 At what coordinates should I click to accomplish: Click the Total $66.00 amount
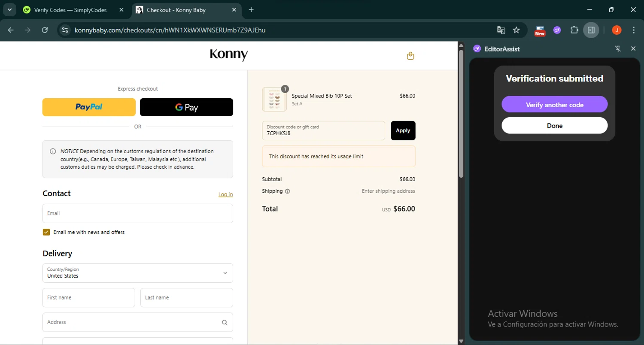coord(404,209)
